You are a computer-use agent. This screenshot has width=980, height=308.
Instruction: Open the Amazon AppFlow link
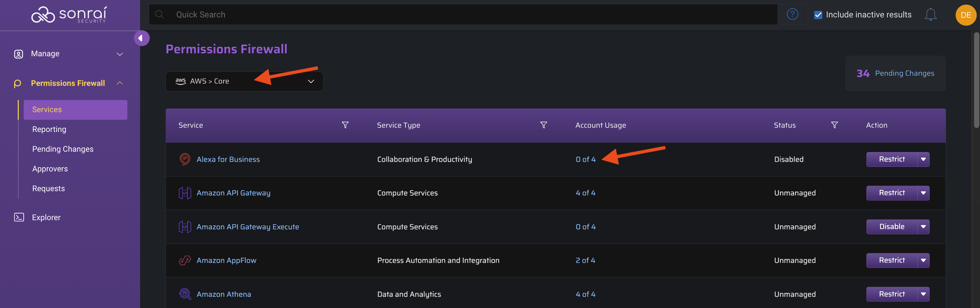click(226, 261)
